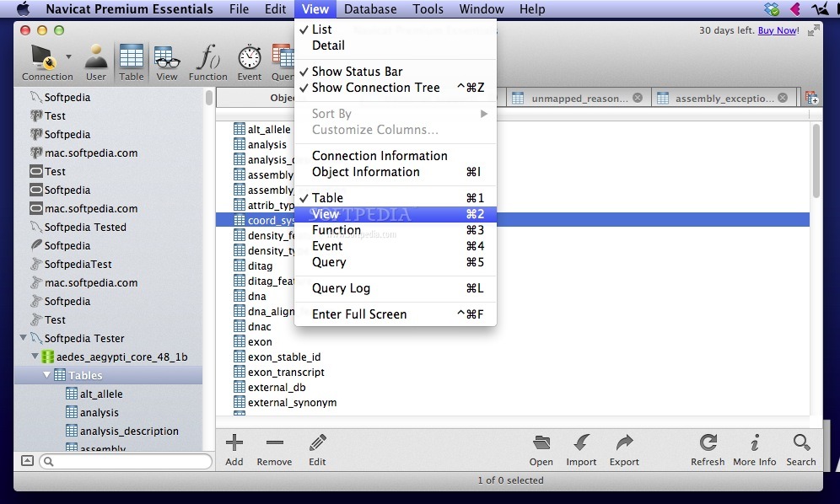
Task: Select the Detail view mode
Action: click(328, 46)
